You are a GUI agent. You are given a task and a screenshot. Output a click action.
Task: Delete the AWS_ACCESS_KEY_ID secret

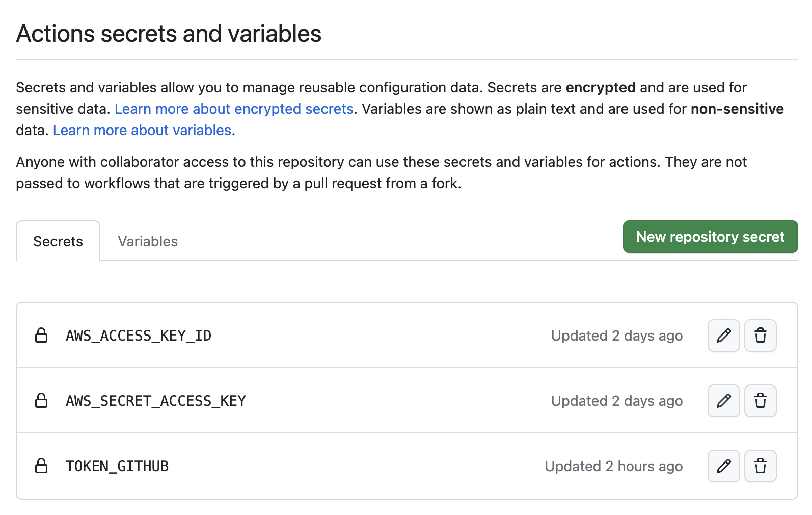(760, 336)
